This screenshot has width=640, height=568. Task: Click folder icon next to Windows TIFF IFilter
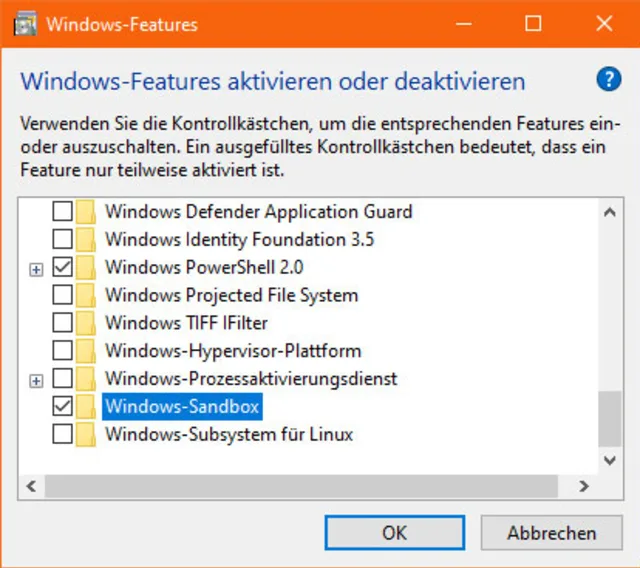click(87, 324)
